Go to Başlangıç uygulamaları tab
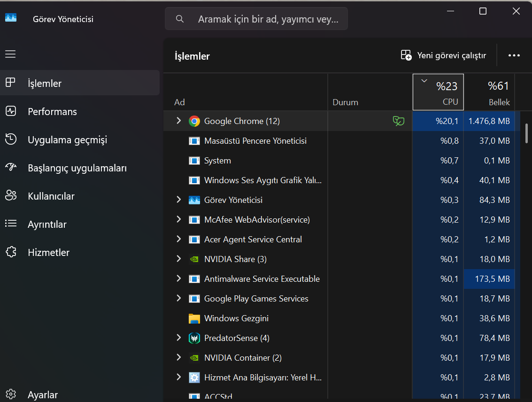The image size is (532, 402). pyautogui.click(x=80, y=168)
